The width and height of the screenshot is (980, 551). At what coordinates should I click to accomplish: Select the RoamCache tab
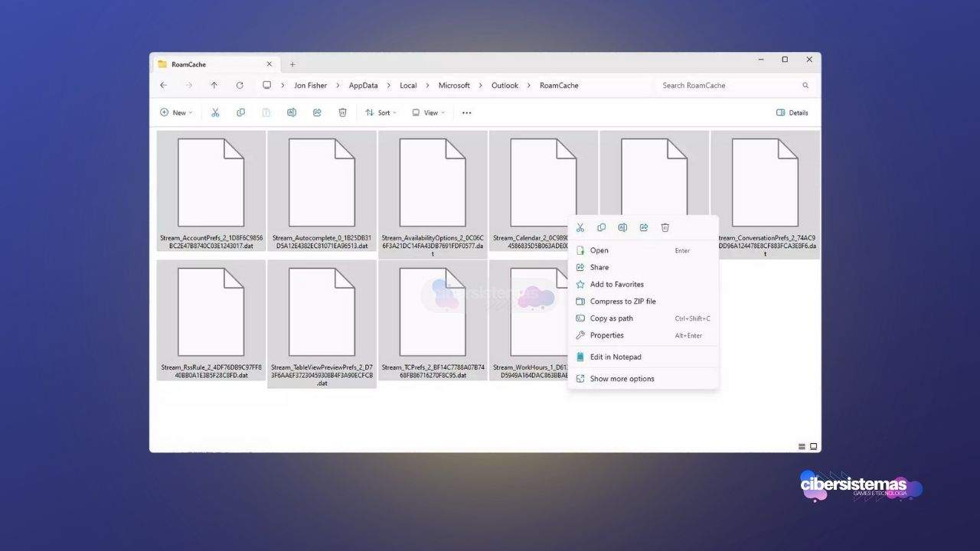click(x=216, y=64)
